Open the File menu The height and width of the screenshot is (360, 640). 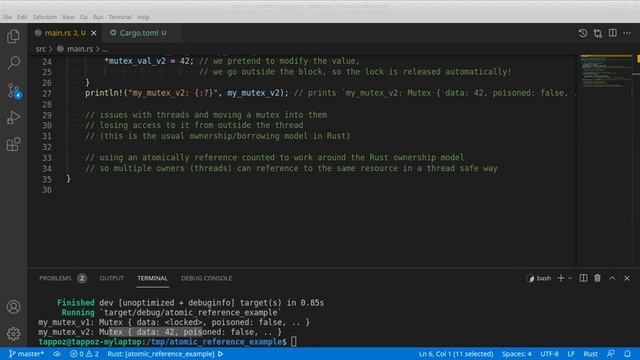point(7,17)
